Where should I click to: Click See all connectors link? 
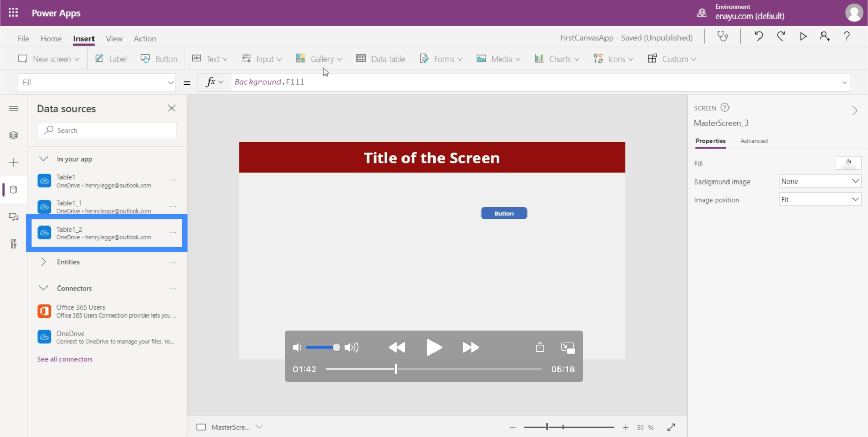coord(65,359)
